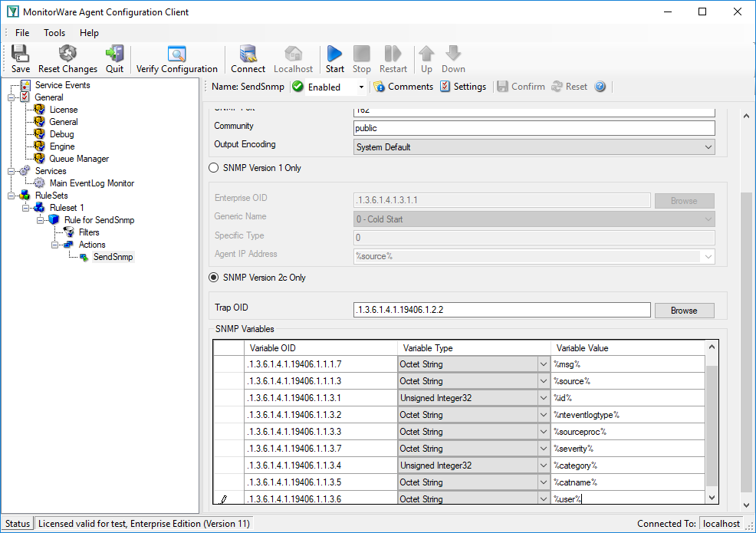756x533 pixels.
Task: Click the settings panel vertical scrollbar thumb
Action: pos(746,343)
